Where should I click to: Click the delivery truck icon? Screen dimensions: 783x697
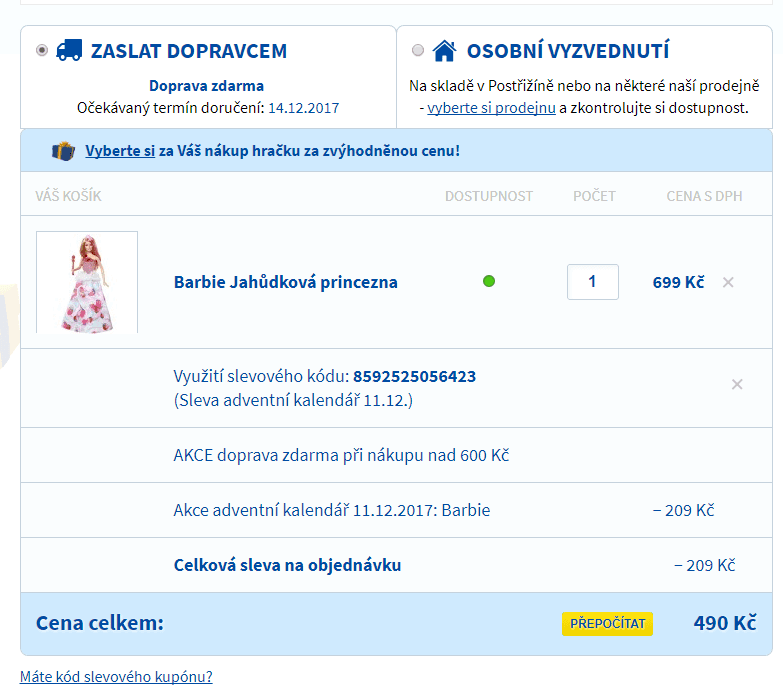69,50
